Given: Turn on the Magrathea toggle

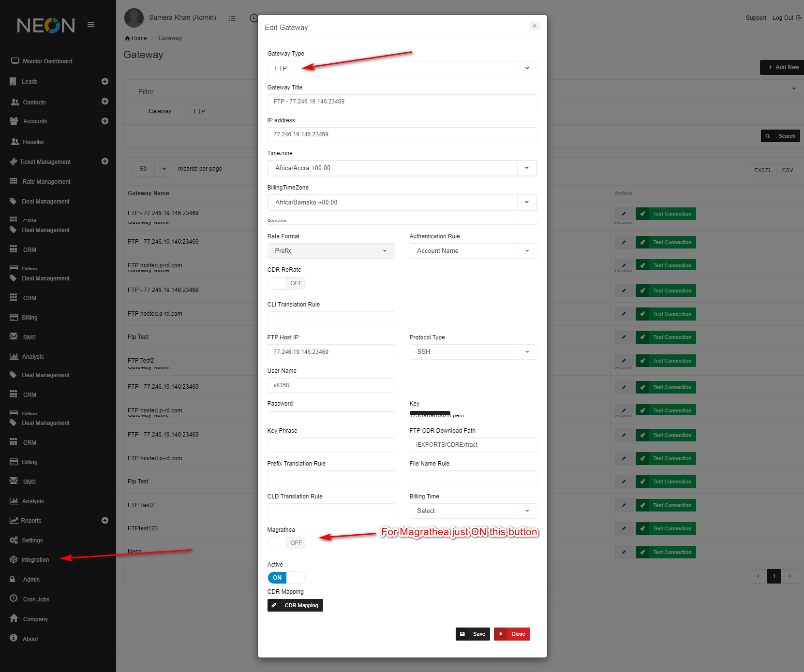Looking at the screenshot, I should pos(286,543).
